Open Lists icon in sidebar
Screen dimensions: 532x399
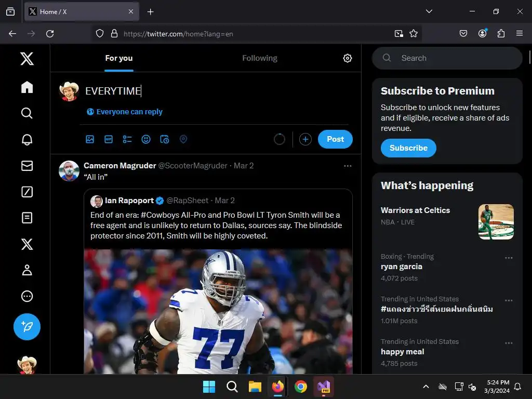click(x=27, y=218)
